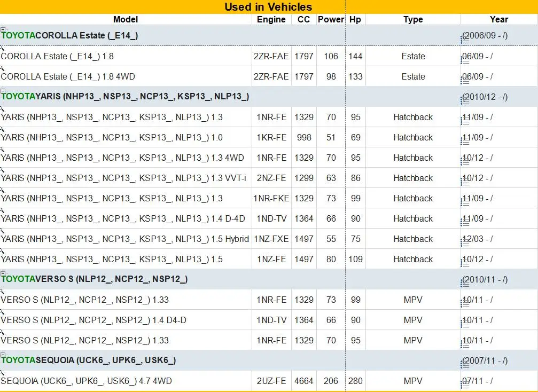538x392 pixels.
Task: Click list icon in VERSO S 1.4 D4-D year cell
Action: click(x=465, y=324)
